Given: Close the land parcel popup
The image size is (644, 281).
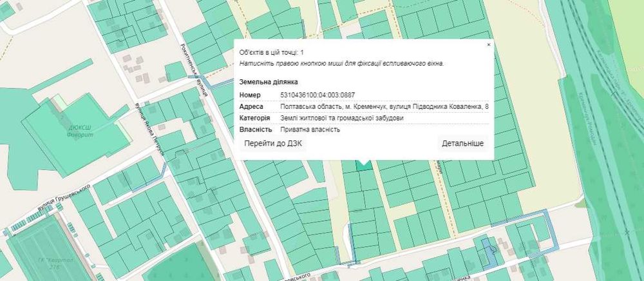Looking at the screenshot, I should (488, 44).
